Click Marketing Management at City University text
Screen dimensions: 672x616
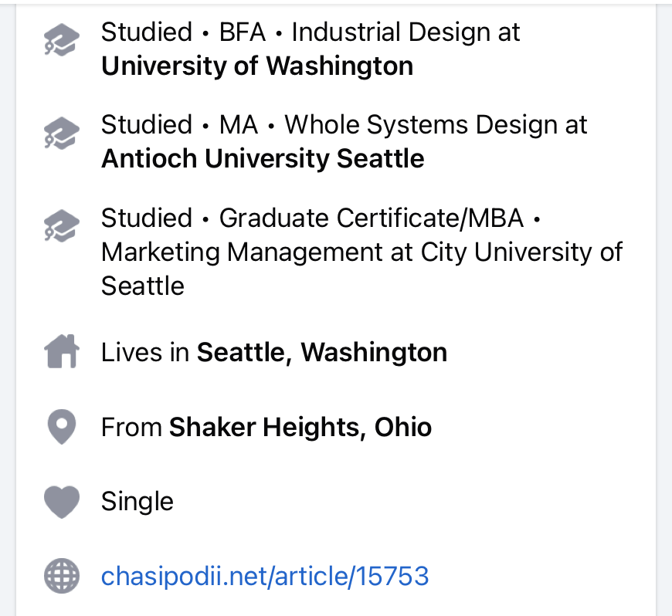(x=361, y=252)
